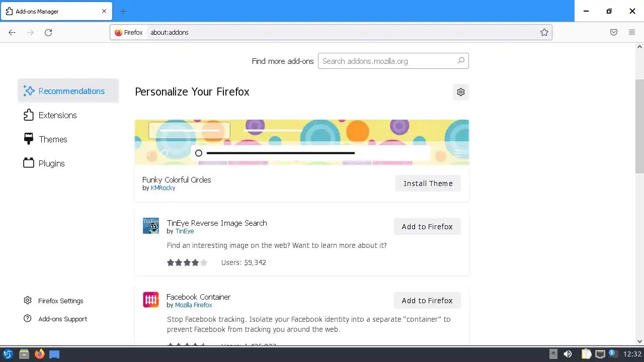Click the grey storage icon in the system tray
The height and width of the screenshot is (362, 644).
click(x=553, y=354)
